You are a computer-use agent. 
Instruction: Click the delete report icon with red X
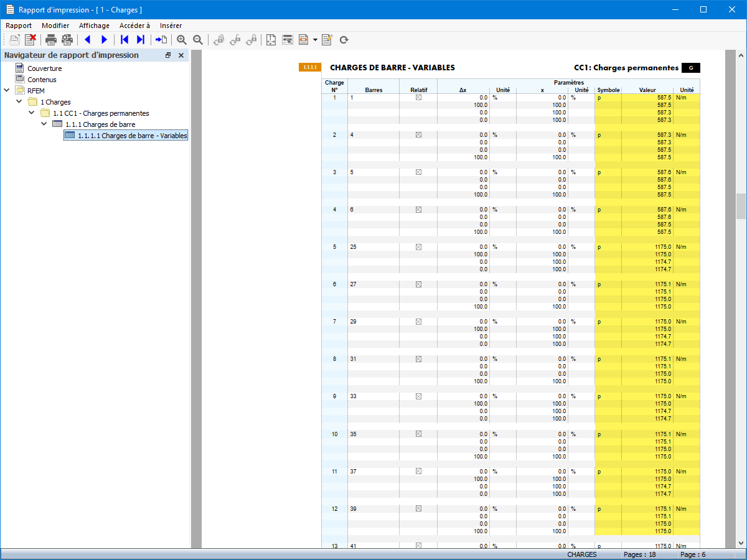coord(30,40)
